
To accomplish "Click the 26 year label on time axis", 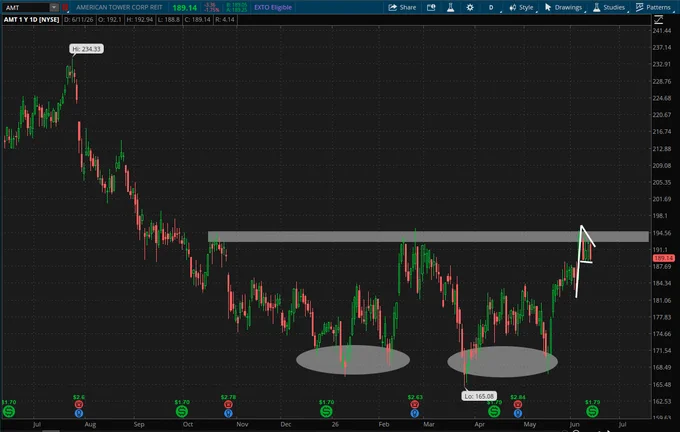I will coord(335,424).
